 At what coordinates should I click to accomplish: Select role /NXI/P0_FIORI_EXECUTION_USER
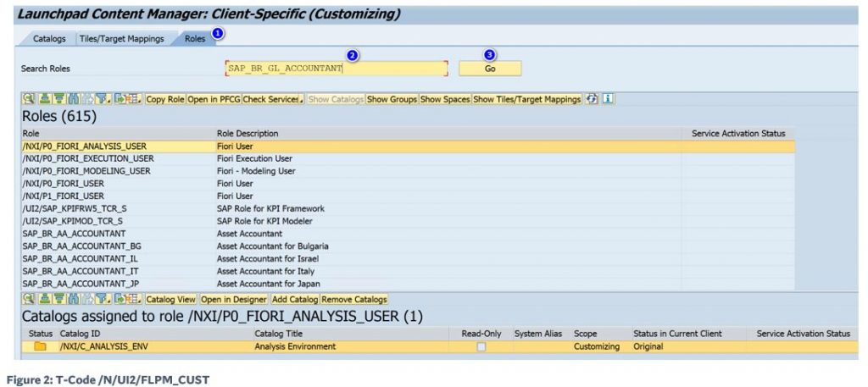pos(88,158)
